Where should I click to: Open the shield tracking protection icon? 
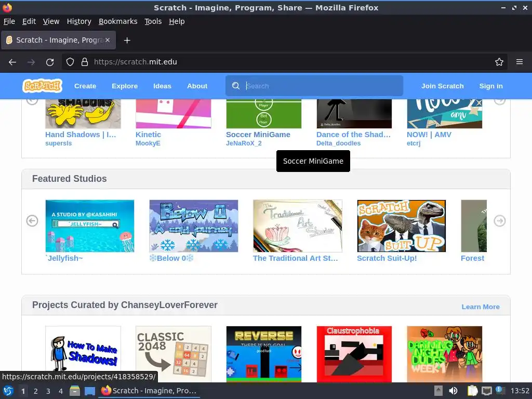70,62
